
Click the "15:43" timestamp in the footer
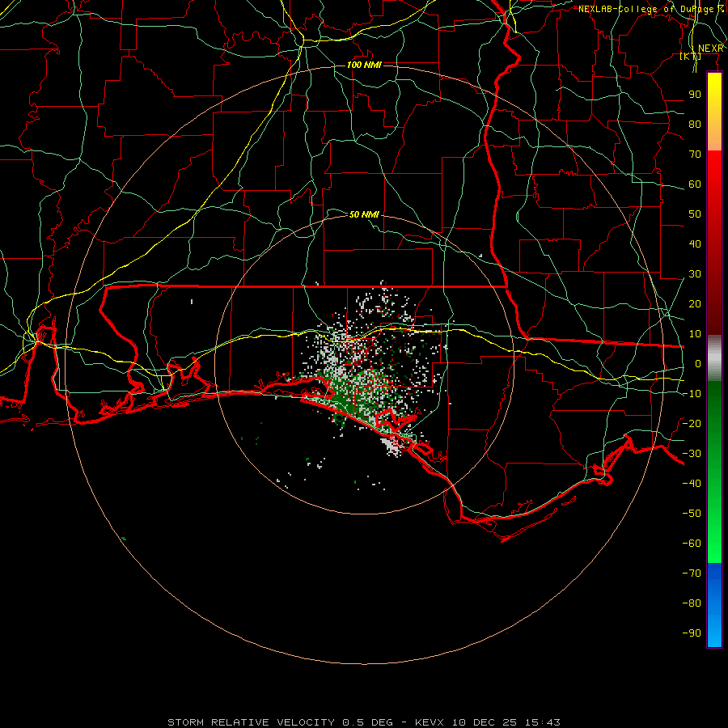click(543, 722)
